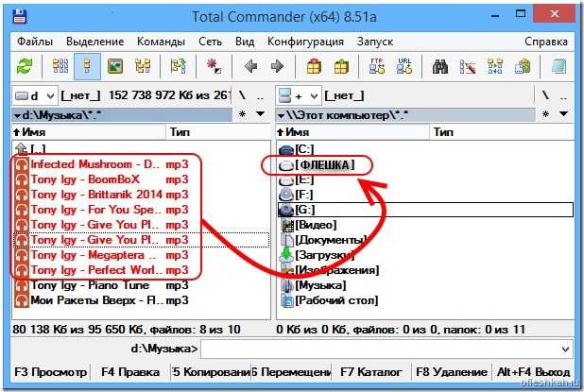
Task: Click the swap panels toolbar icon
Action: coord(179,67)
